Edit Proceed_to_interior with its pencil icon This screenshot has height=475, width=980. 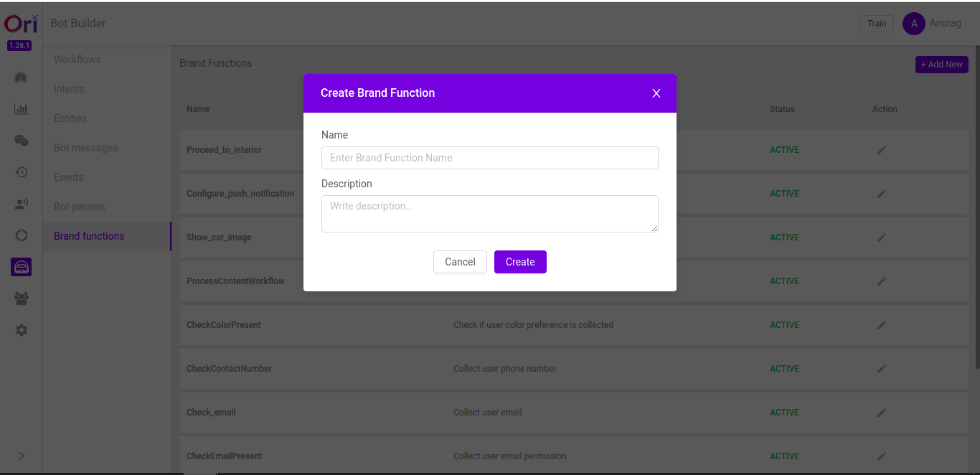tap(881, 149)
